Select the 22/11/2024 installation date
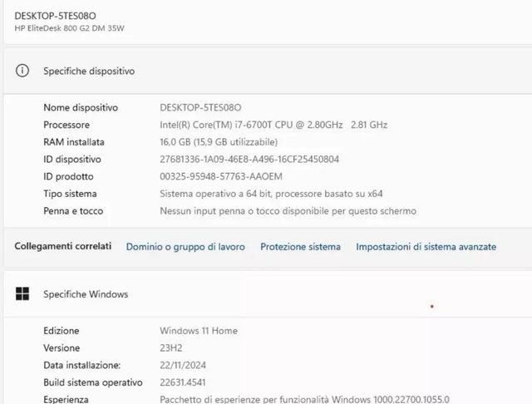Screen dimensions: 532x404 click(x=183, y=365)
